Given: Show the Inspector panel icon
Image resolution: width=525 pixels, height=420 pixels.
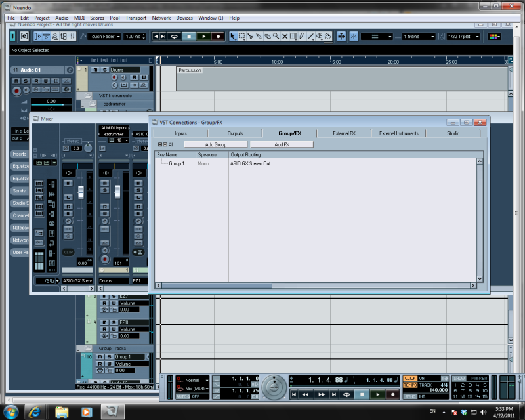Looking at the screenshot, I should [37, 36].
